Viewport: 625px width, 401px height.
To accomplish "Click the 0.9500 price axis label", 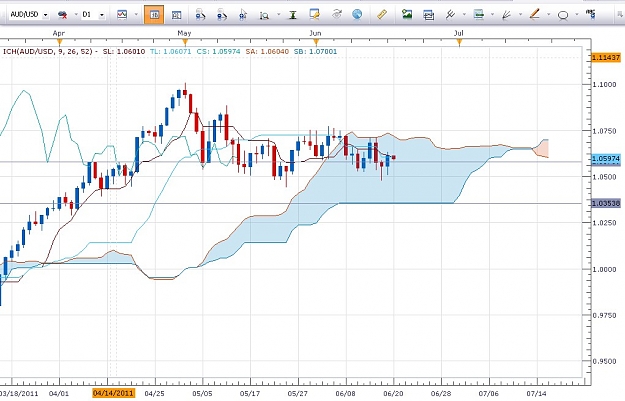I will point(605,361).
